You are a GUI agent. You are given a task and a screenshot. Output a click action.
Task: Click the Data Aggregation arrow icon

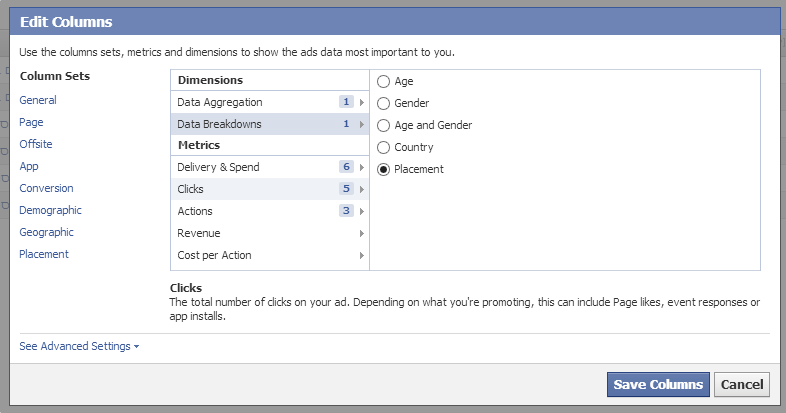(361, 102)
